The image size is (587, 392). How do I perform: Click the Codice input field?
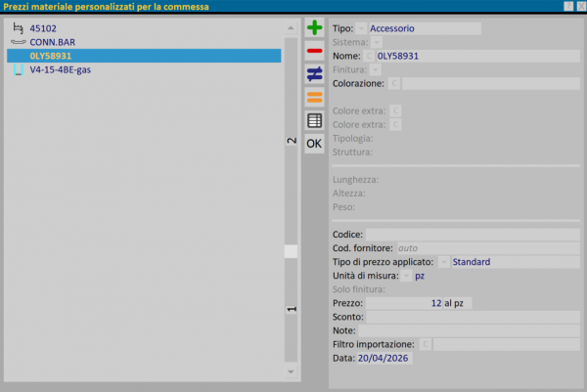pos(472,235)
